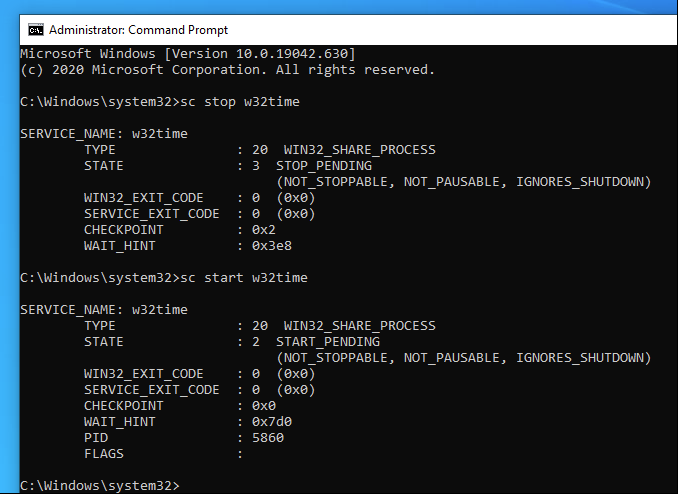Click the second SERVICE_NAME: w32time line
Image resolution: width=678 pixels, height=494 pixels.
pos(104,310)
